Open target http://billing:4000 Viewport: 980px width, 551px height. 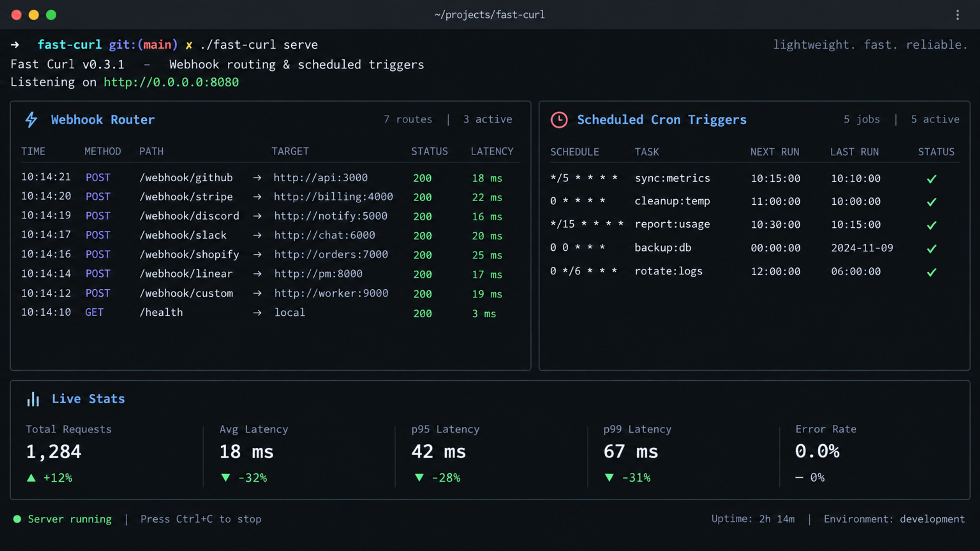[x=333, y=197]
